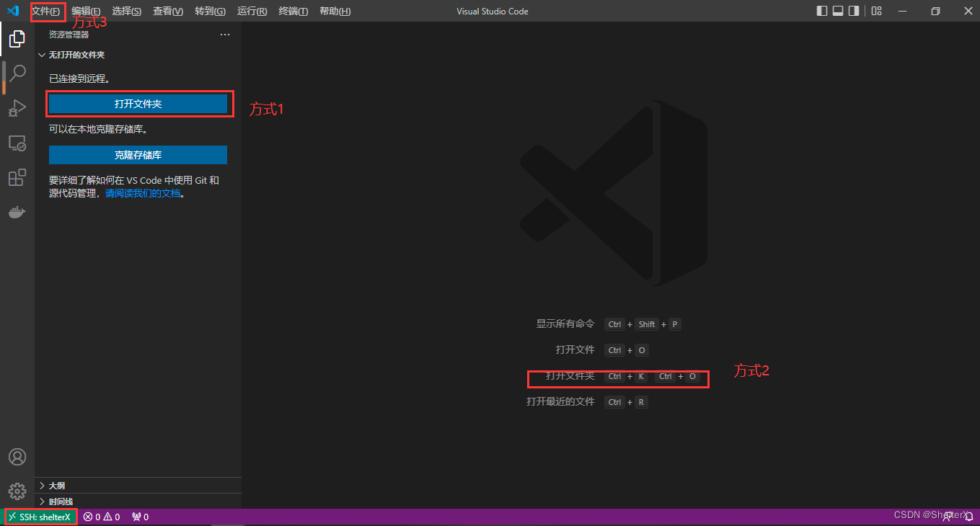The width and height of the screenshot is (980, 526).
Task: Click 打开最近的文件 shortcut label
Action: [561, 401]
